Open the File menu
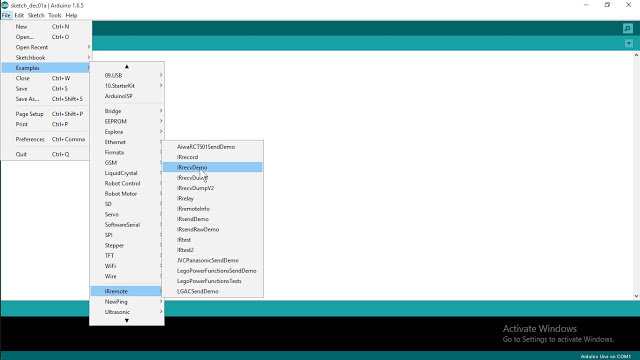640x360 pixels. [x=6, y=16]
